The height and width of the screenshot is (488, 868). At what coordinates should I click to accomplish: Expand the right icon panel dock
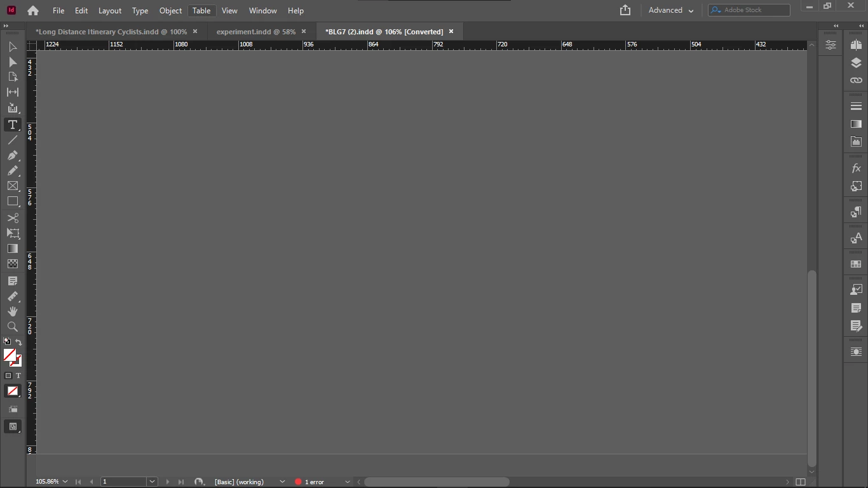coord(862,26)
